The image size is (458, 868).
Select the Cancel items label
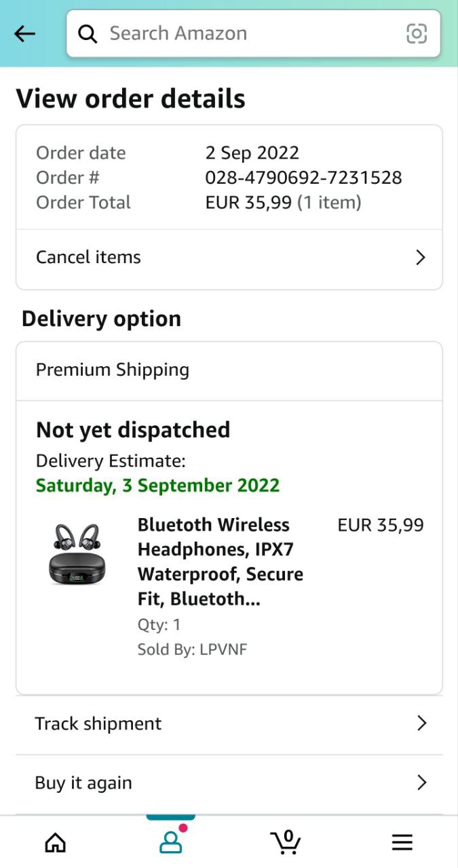pyautogui.click(x=88, y=258)
